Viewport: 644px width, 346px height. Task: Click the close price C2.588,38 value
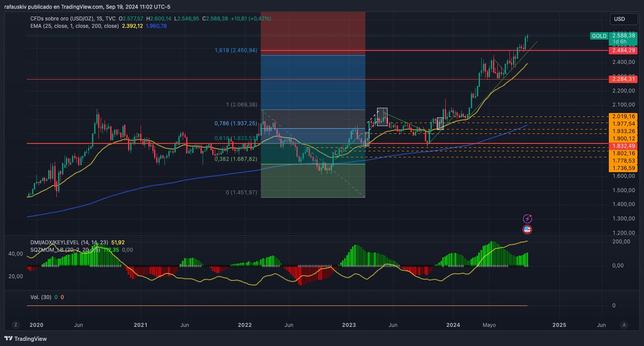click(x=215, y=18)
